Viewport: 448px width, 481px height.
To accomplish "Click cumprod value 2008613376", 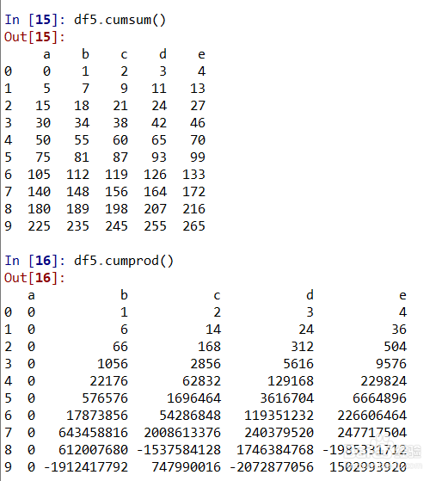I will (182, 433).
